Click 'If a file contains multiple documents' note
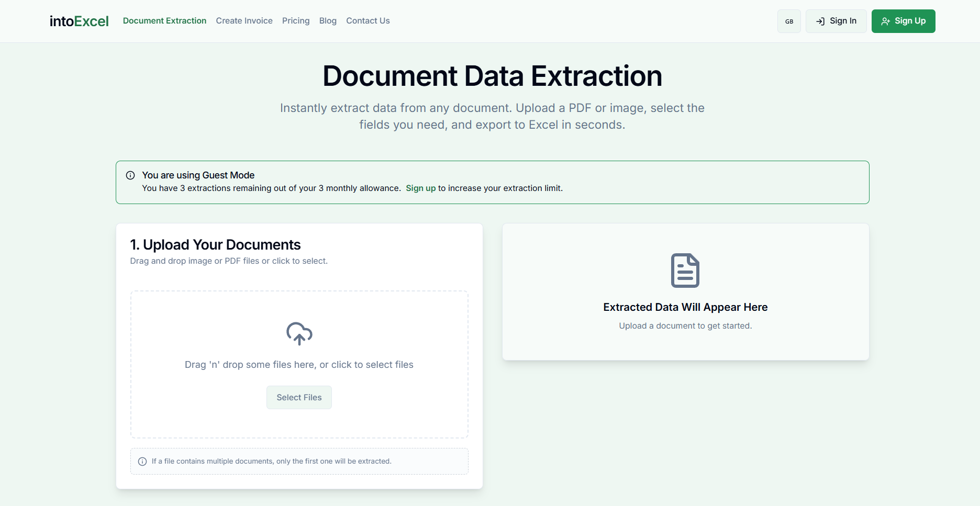The height and width of the screenshot is (506, 980). tap(271, 462)
